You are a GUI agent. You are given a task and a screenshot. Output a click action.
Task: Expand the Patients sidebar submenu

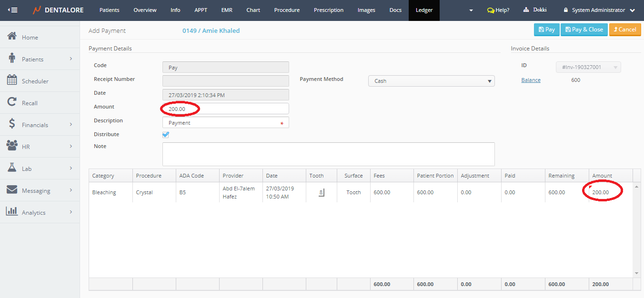70,59
